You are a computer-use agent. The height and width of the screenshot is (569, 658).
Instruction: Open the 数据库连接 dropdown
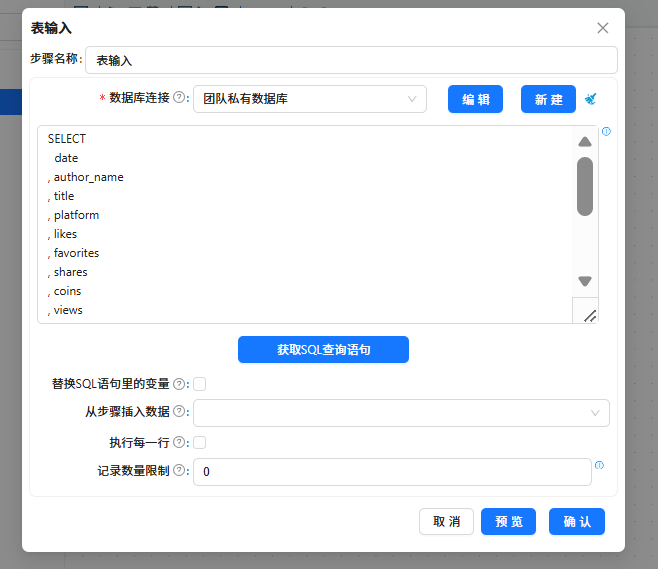pyautogui.click(x=310, y=99)
